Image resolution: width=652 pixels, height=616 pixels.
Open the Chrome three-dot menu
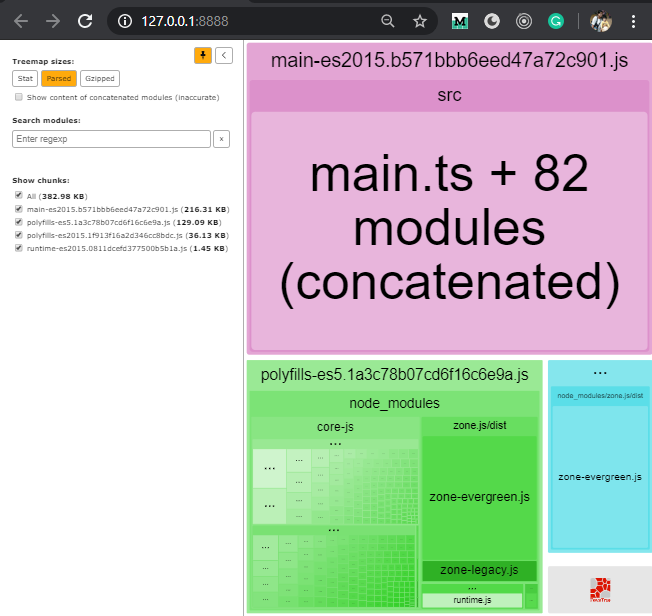pyautogui.click(x=633, y=21)
